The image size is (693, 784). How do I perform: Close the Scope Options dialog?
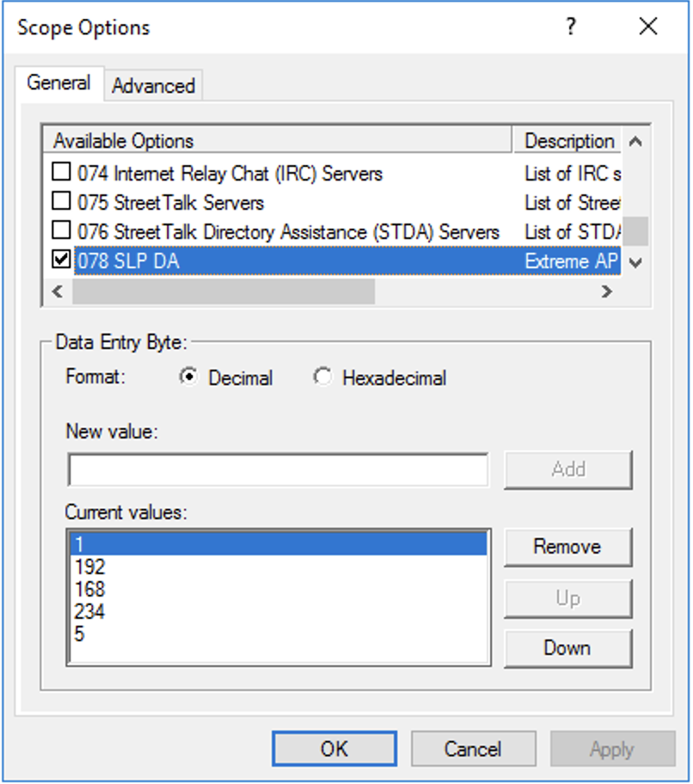click(648, 27)
